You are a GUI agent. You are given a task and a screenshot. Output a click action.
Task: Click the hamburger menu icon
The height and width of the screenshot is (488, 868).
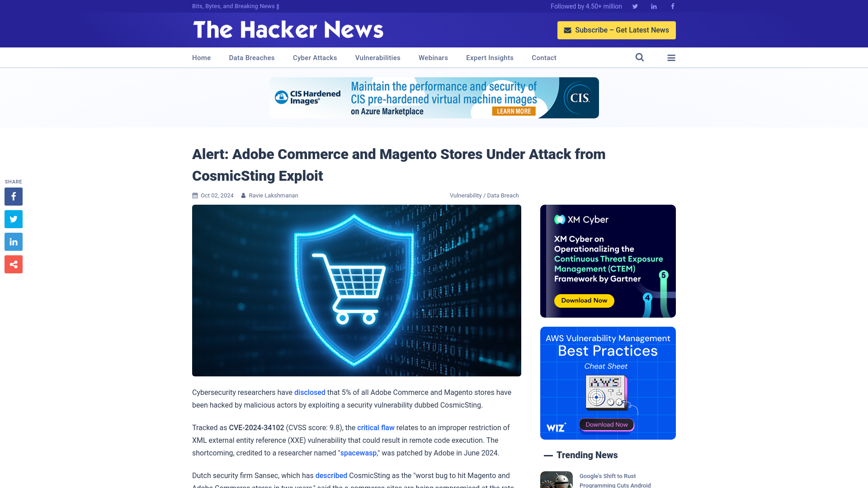click(671, 57)
